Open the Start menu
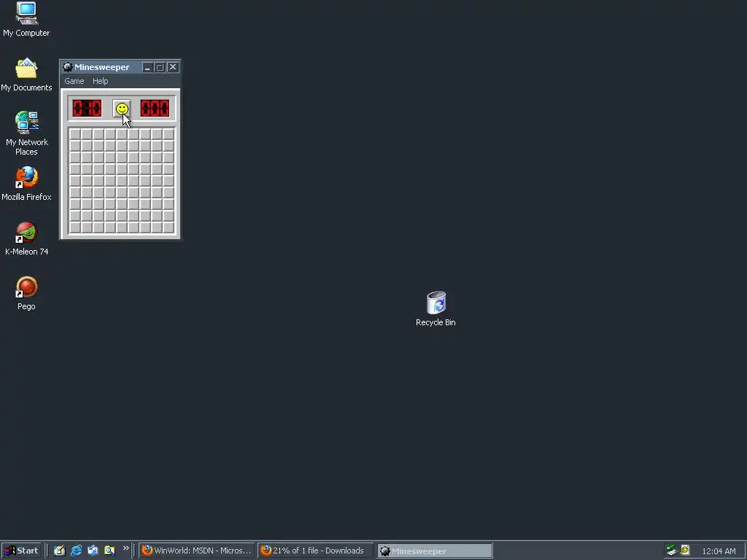 21,551
